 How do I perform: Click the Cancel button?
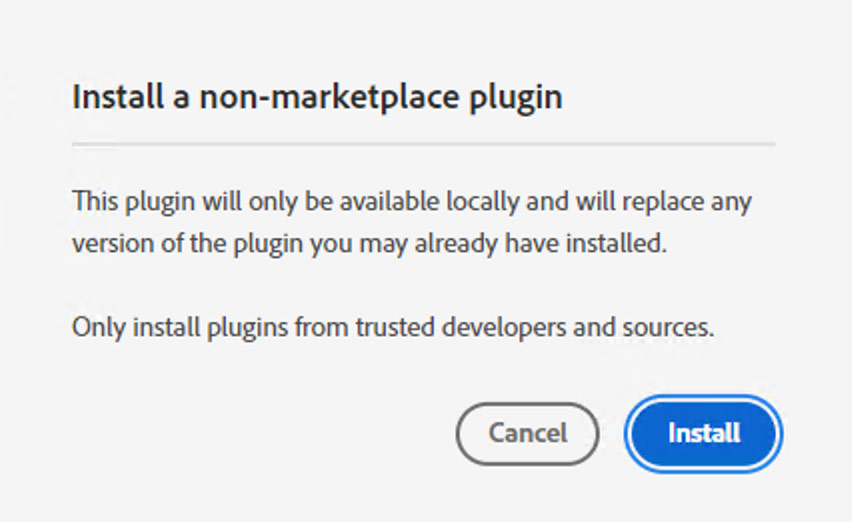(x=528, y=433)
